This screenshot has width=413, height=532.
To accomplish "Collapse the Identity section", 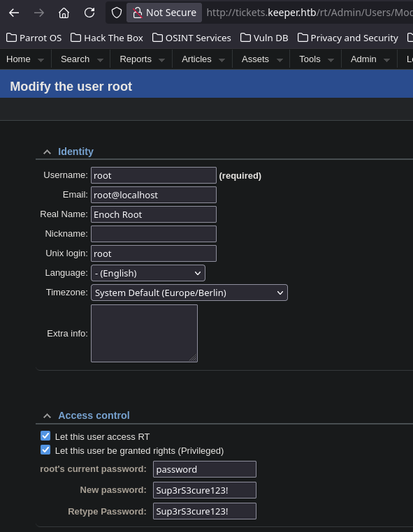I will click(x=48, y=152).
